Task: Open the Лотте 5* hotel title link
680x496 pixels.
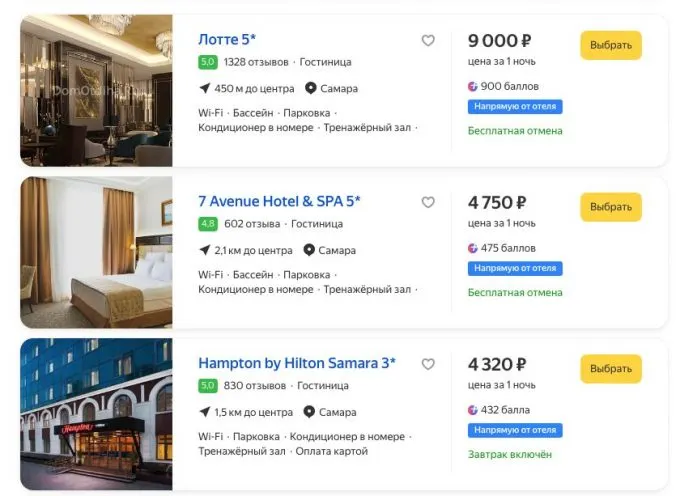Action: click(x=227, y=40)
